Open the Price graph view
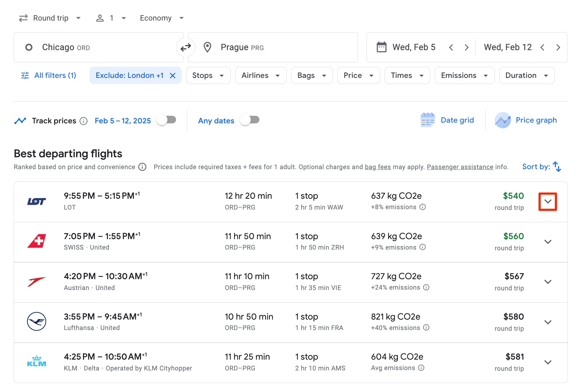The width and height of the screenshot is (588, 391). click(526, 120)
